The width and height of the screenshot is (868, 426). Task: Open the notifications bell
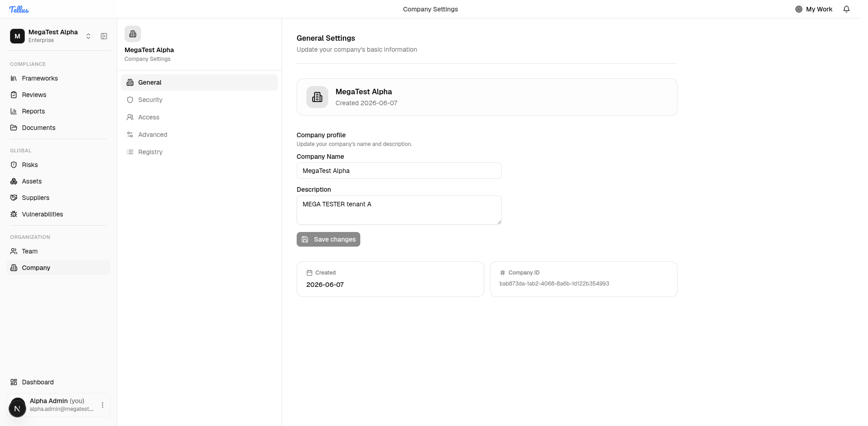pyautogui.click(x=846, y=9)
